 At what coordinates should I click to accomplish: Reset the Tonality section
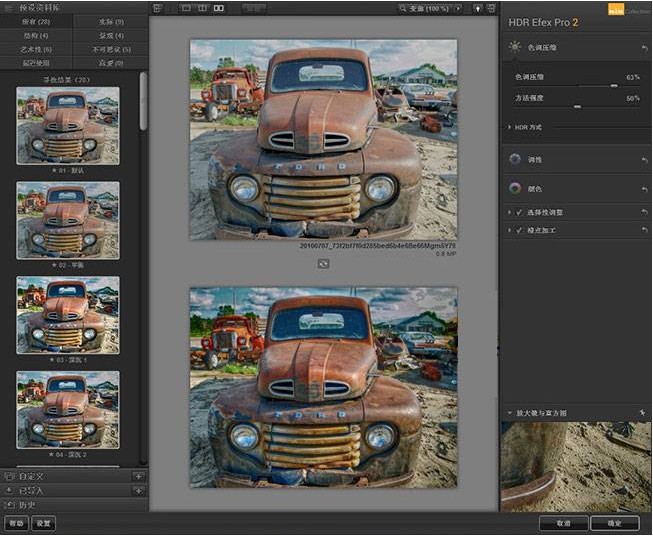[644, 160]
